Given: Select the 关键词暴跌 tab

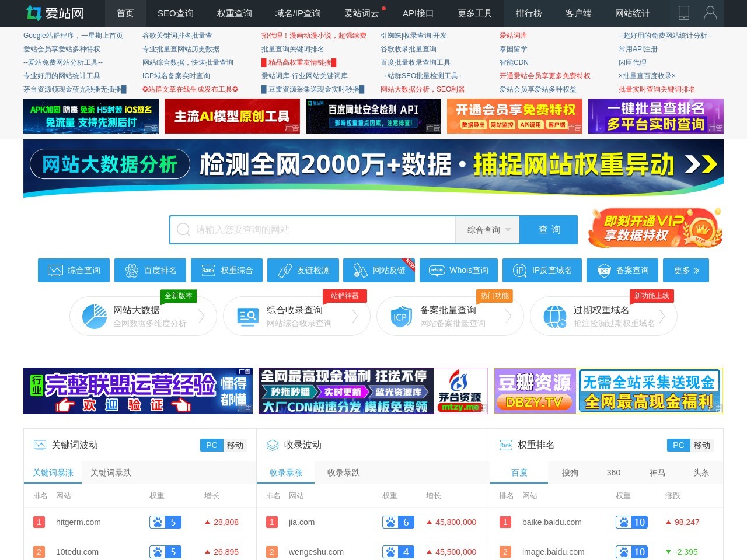Looking at the screenshot, I should point(111,473).
